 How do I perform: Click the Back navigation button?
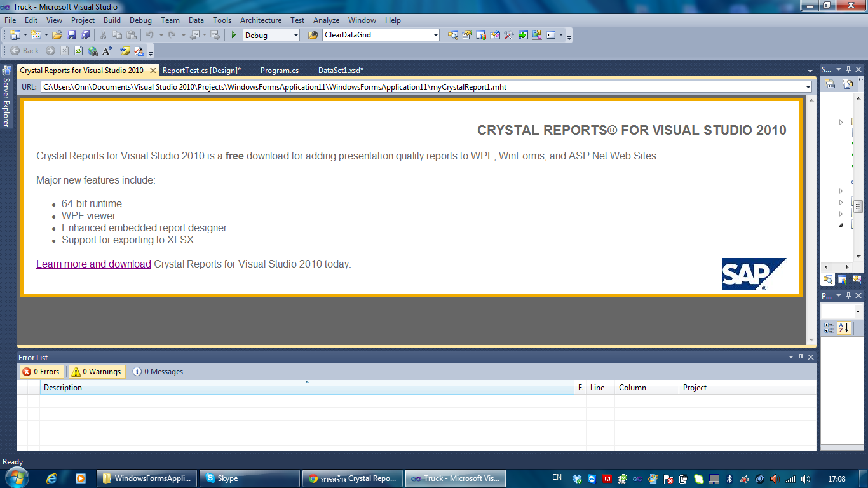(x=25, y=51)
